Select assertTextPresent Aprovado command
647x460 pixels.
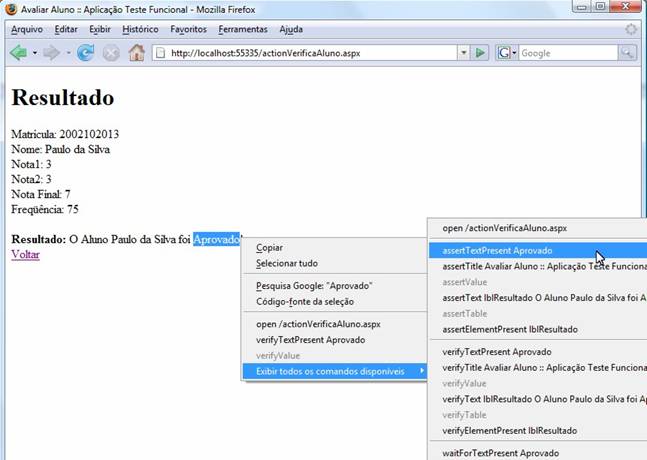[x=497, y=251]
